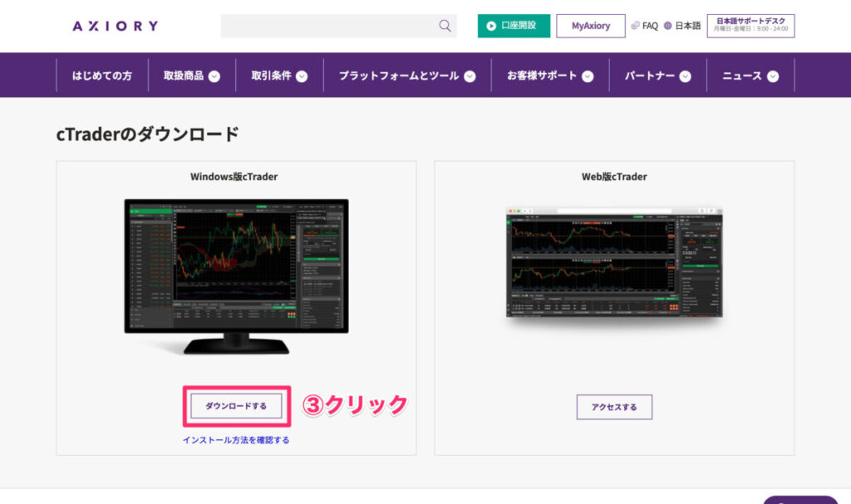The height and width of the screenshot is (504, 851).
Task: Focus the header search field
Action: pos(339,26)
